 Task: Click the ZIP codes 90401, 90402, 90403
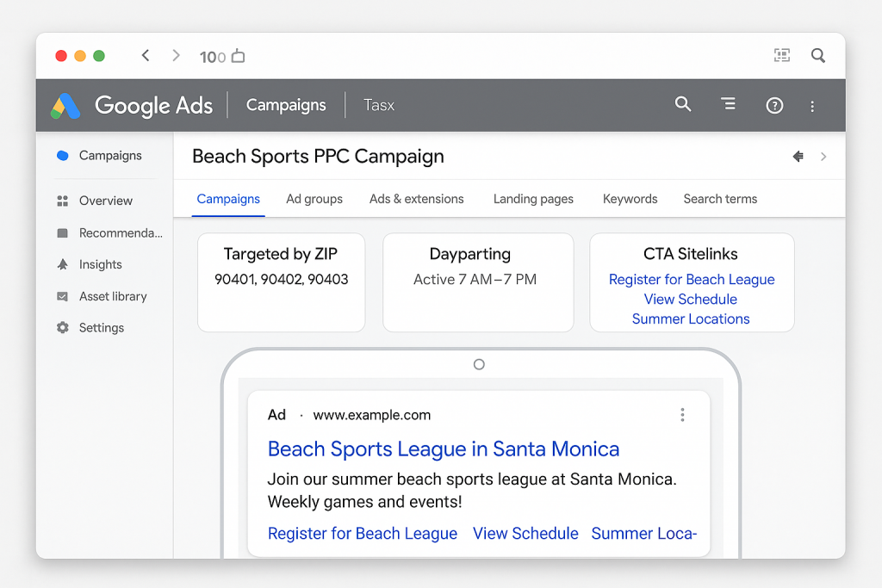(282, 280)
